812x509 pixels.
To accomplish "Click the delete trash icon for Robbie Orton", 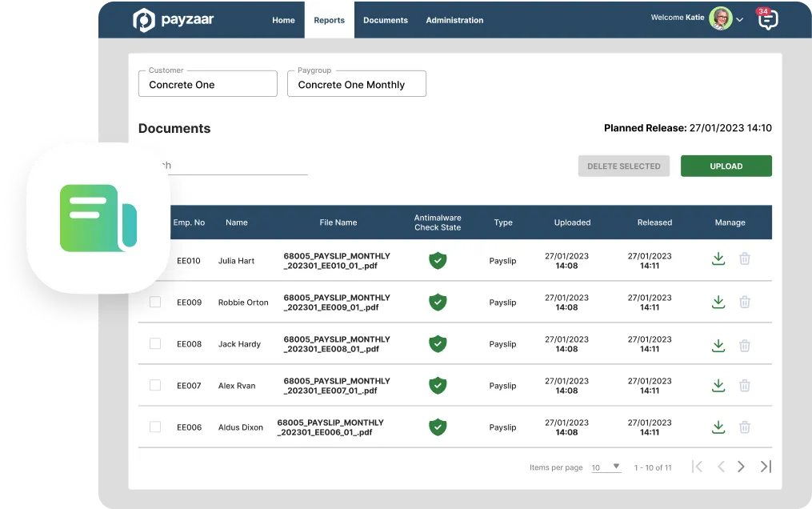I will [x=745, y=302].
